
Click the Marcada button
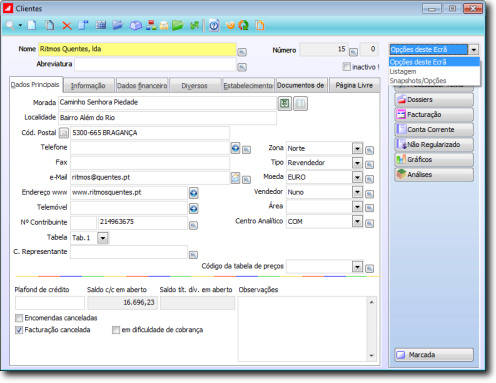tap(434, 355)
